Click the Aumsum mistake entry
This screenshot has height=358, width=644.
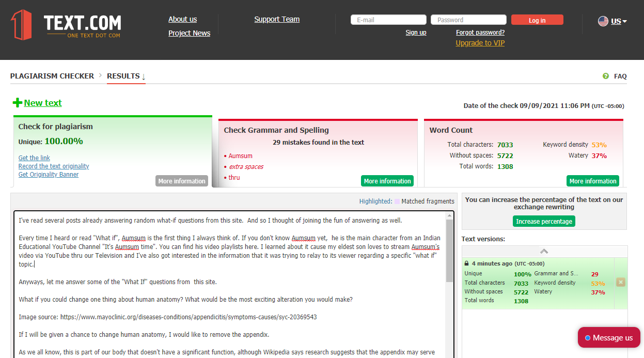click(240, 156)
